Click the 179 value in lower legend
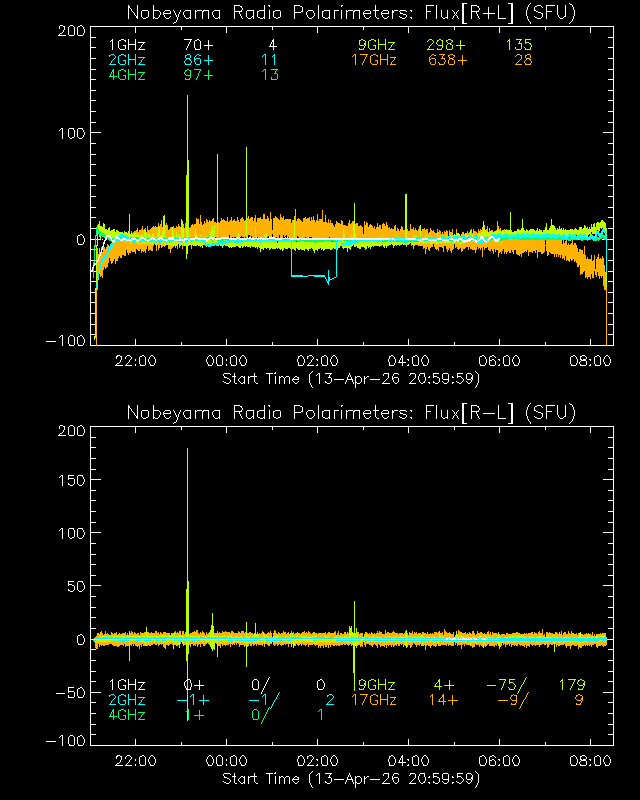 pos(571,685)
